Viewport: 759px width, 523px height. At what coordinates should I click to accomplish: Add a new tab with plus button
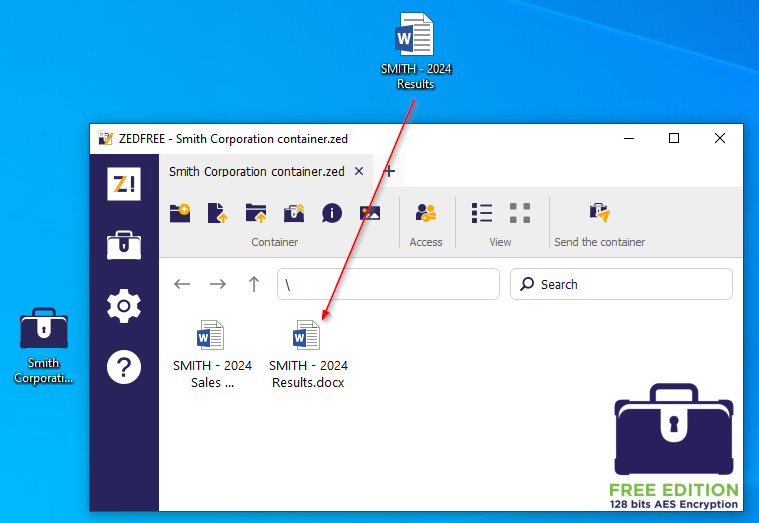pos(389,171)
